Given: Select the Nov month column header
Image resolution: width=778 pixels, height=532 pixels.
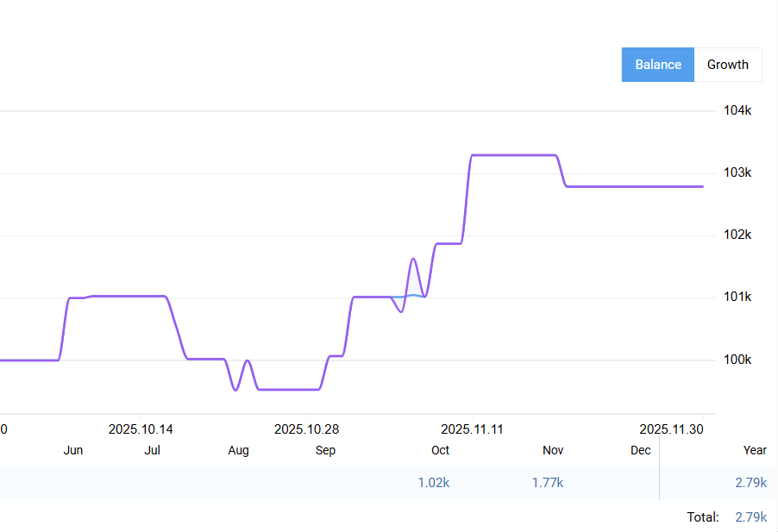Looking at the screenshot, I should (553, 450).
